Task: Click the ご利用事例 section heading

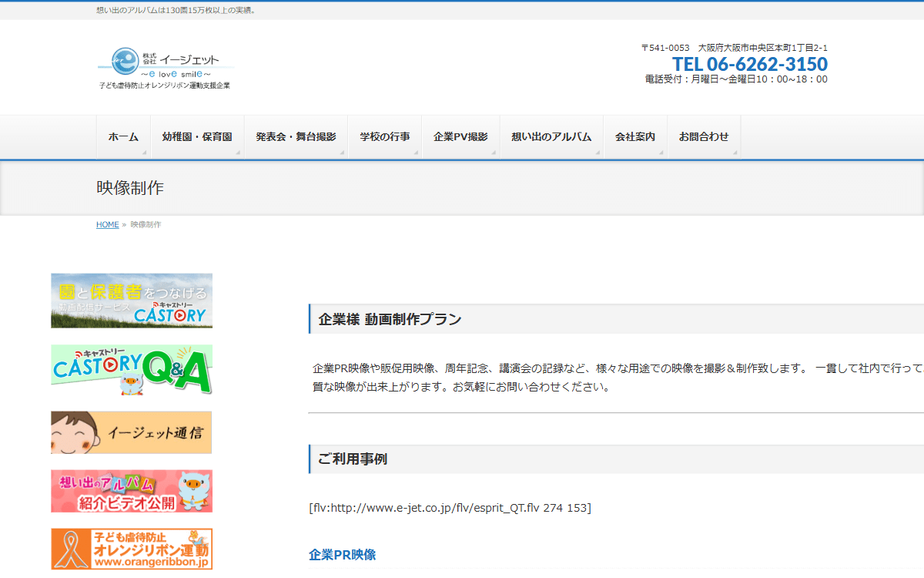Action: click(353, 459)
